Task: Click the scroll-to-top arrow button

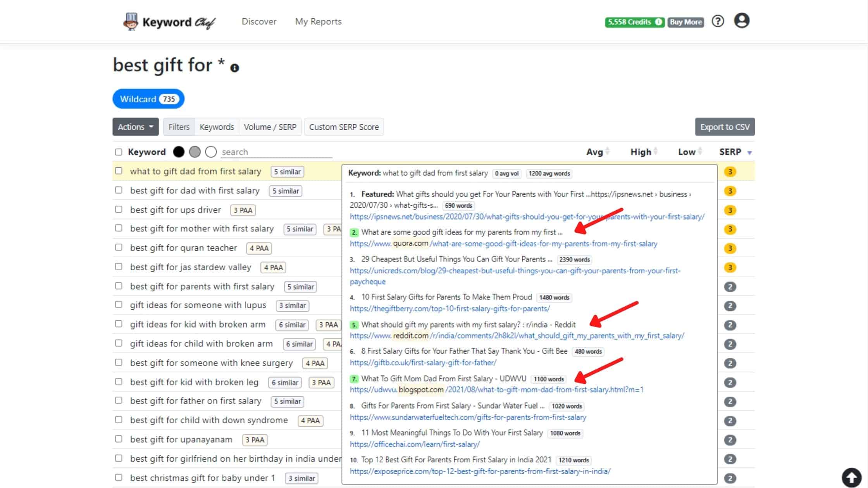Action: 851,477
